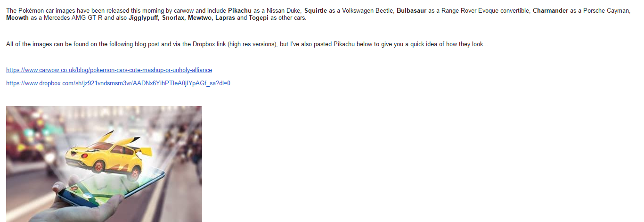Open the carwow Pokémon cars blog link
Screen dimensions: 644x222
[x=109, y=70]
